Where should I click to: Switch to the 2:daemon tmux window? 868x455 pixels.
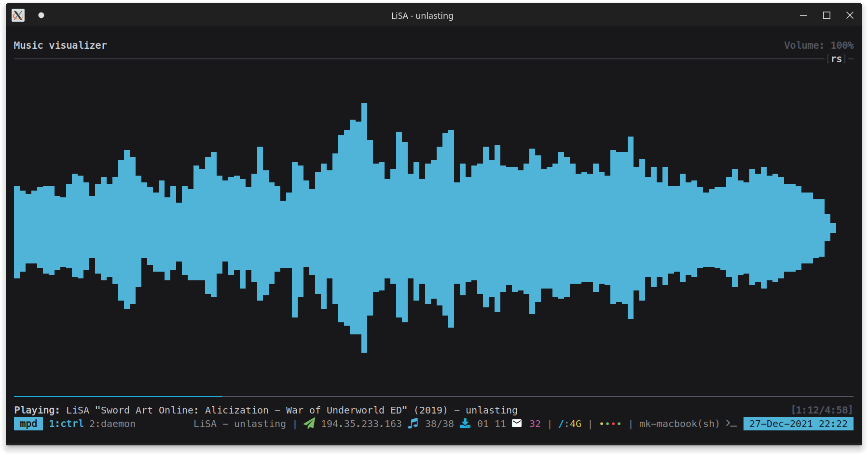click(x=112, y=424)
